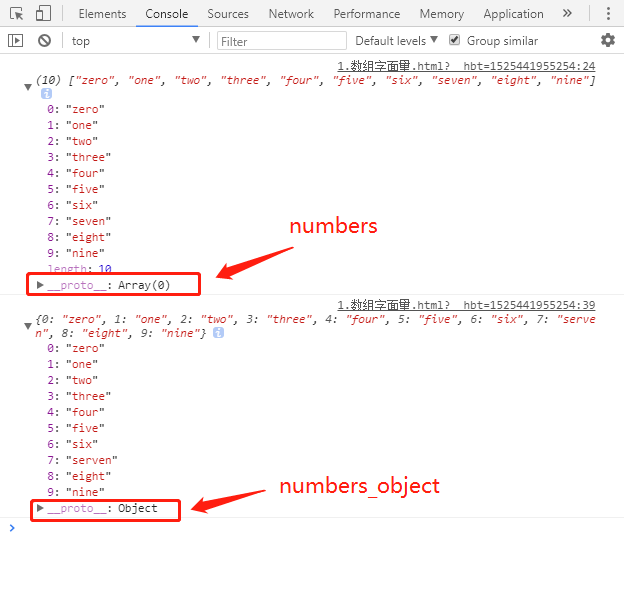Select object entry 5: "five" in second log
This screenshot has width=624, height=601.
pos(76,428)
